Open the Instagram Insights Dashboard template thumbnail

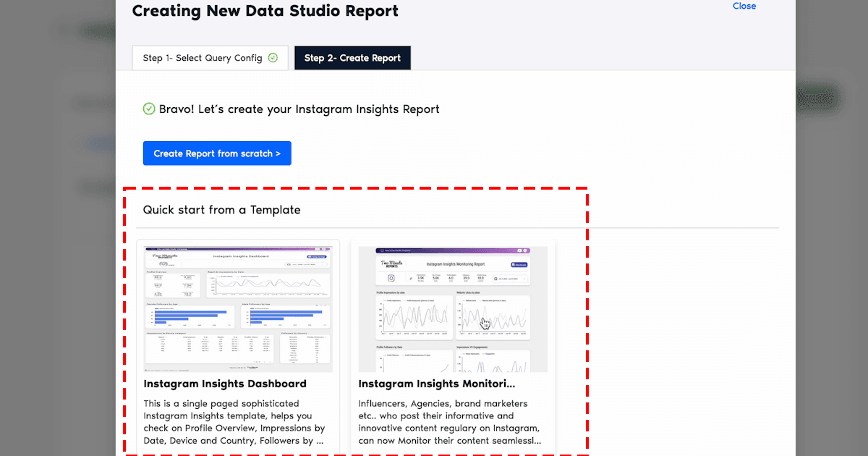click(237, 309)
